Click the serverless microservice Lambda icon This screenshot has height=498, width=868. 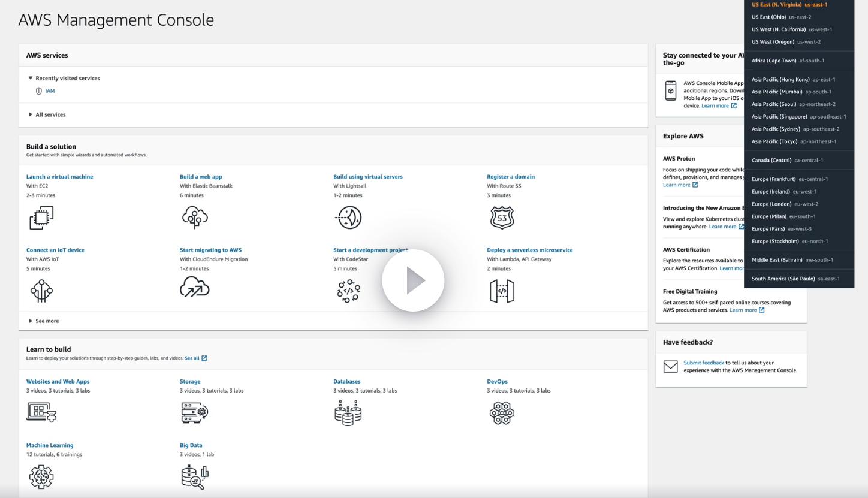click(502, 291)
